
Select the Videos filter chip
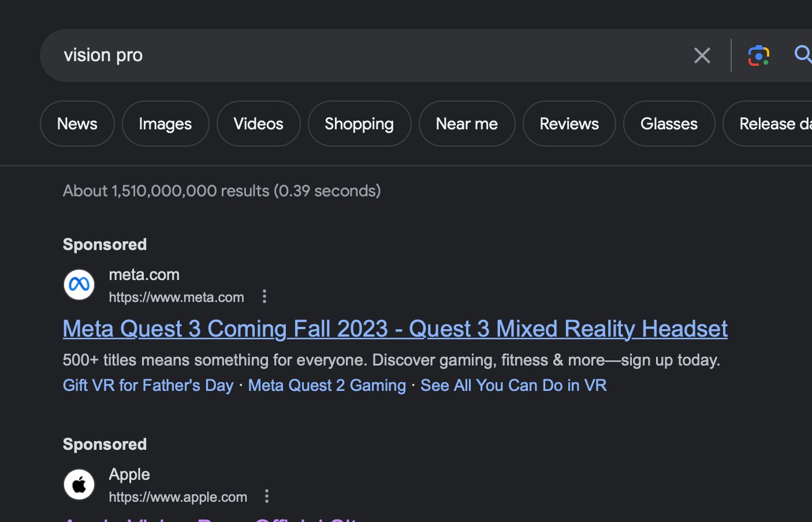pyautogui.click(x=258, y=124)
